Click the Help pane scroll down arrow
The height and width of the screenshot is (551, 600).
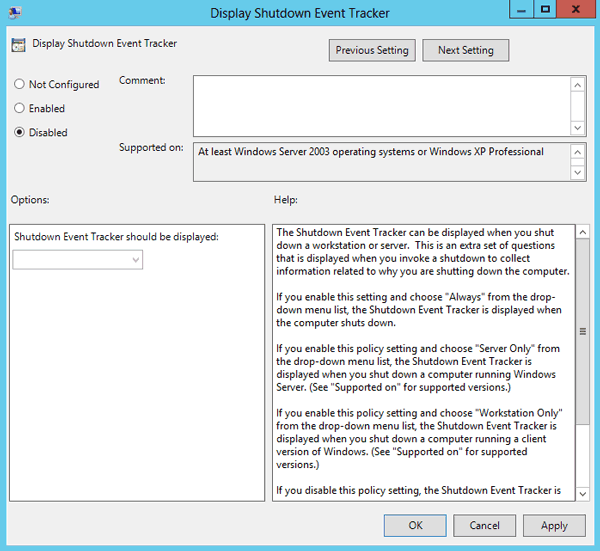tap(582, 494)
